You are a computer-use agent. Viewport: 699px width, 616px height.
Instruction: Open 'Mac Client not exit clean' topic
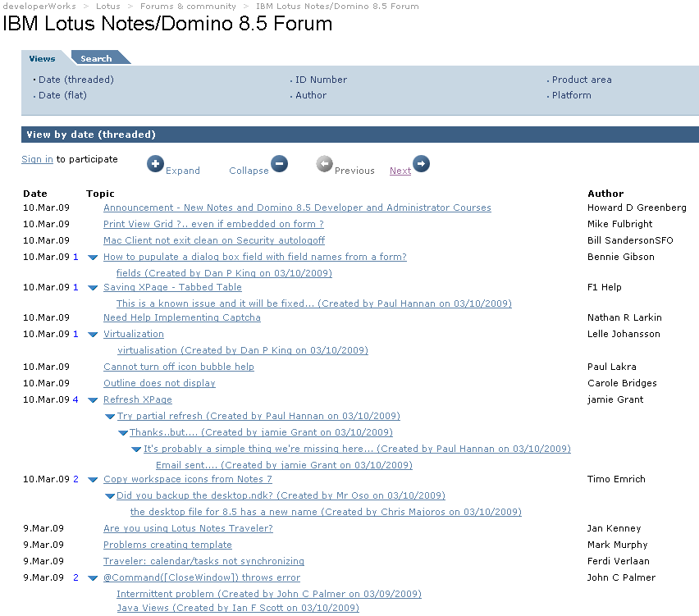pyautogui.click(x=214, y=240)
